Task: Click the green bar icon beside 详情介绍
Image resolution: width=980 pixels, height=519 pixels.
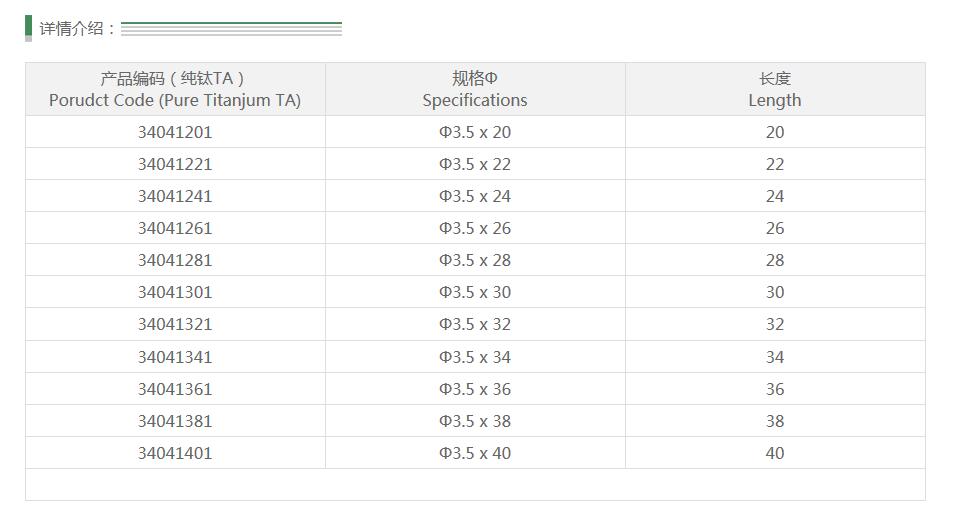Action: pos(29,27)
